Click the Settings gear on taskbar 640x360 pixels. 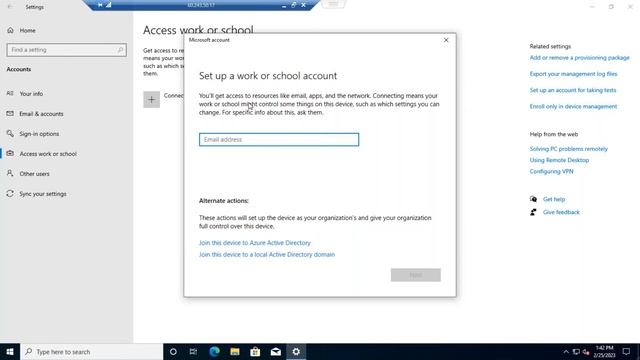pyautogui.click(x=296, y=351)
